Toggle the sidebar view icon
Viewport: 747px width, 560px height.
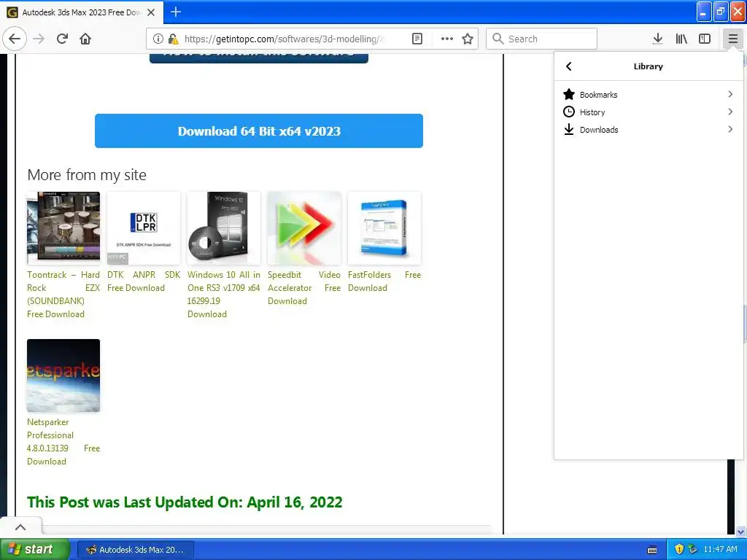pos(705,39)
